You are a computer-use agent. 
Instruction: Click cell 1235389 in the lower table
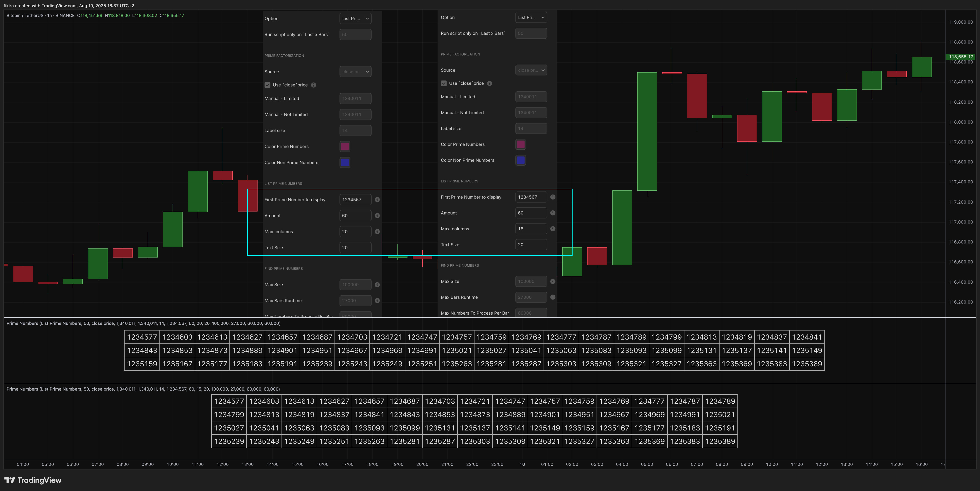coord(720,442)
